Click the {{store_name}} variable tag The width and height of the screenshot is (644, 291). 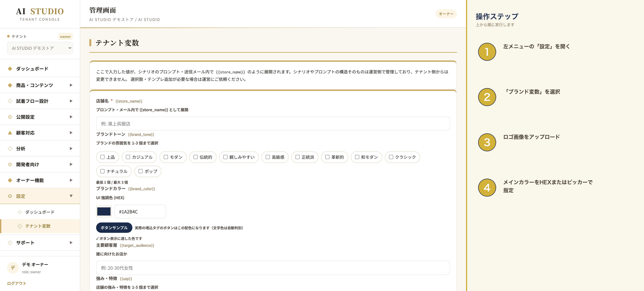point(129,101)
